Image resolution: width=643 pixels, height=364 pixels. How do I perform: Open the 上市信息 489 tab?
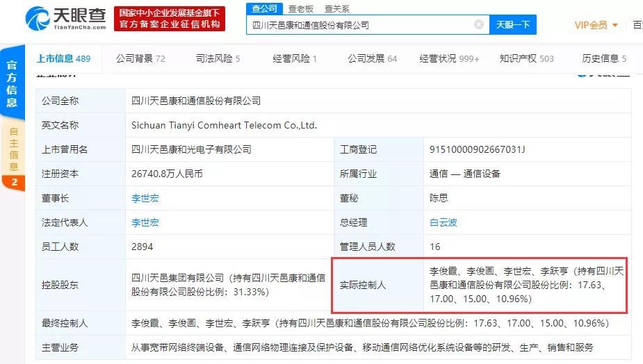tap(63, 58)
